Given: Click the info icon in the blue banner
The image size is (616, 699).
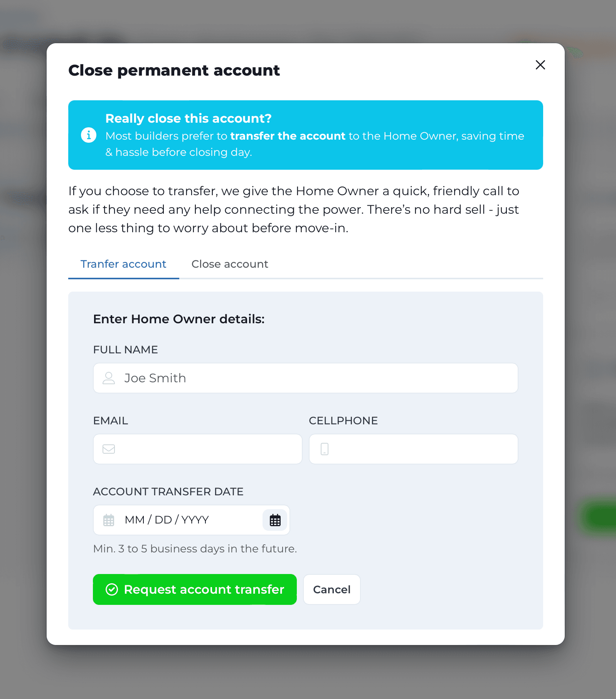Looking at the screenshot, I should click(89, 135).
